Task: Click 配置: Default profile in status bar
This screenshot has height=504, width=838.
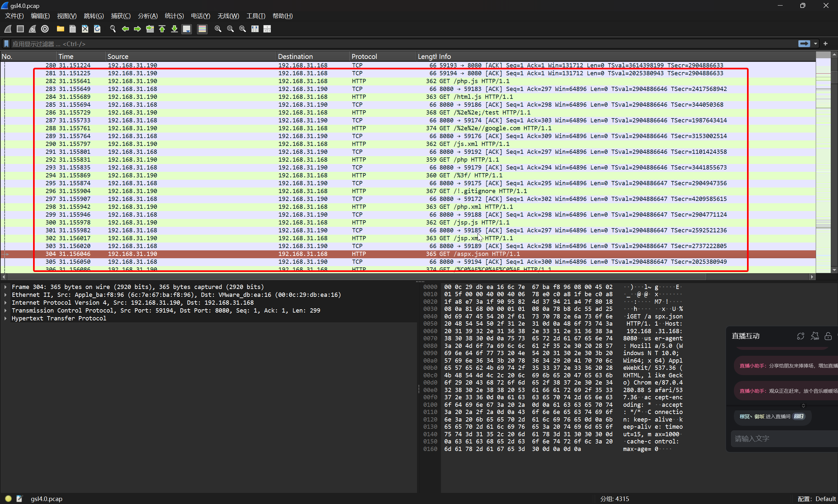Action: coord(816,498)
